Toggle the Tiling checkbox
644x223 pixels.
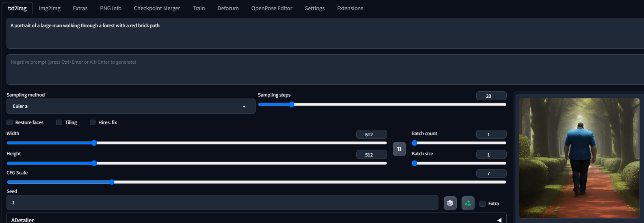(x=59, y=122)
